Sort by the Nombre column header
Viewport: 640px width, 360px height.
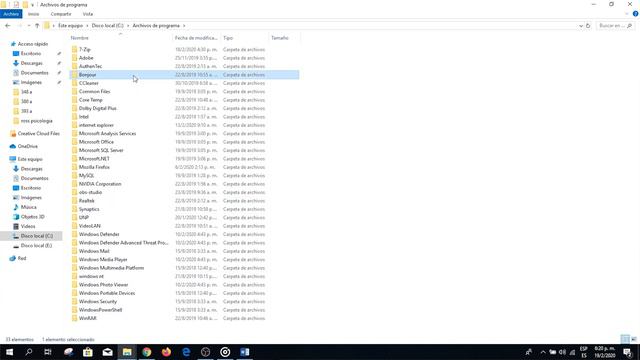coord(80,38)
